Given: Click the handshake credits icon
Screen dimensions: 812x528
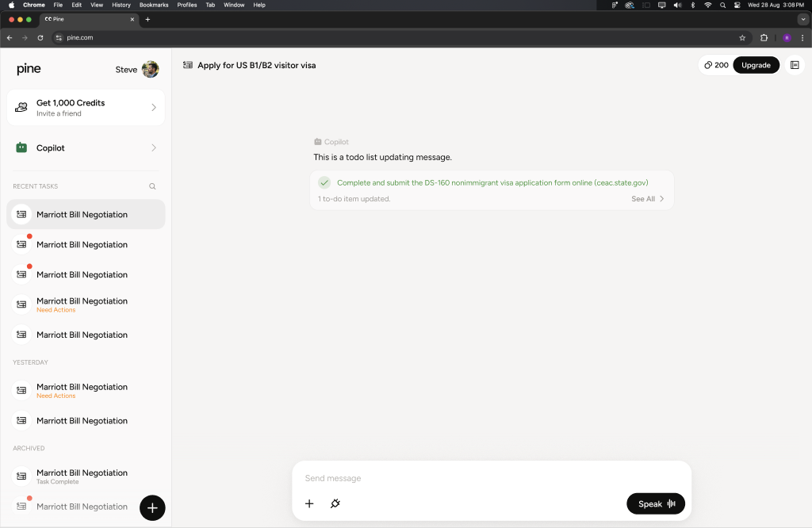Looking at the screenshot, I should coord(21,107).
